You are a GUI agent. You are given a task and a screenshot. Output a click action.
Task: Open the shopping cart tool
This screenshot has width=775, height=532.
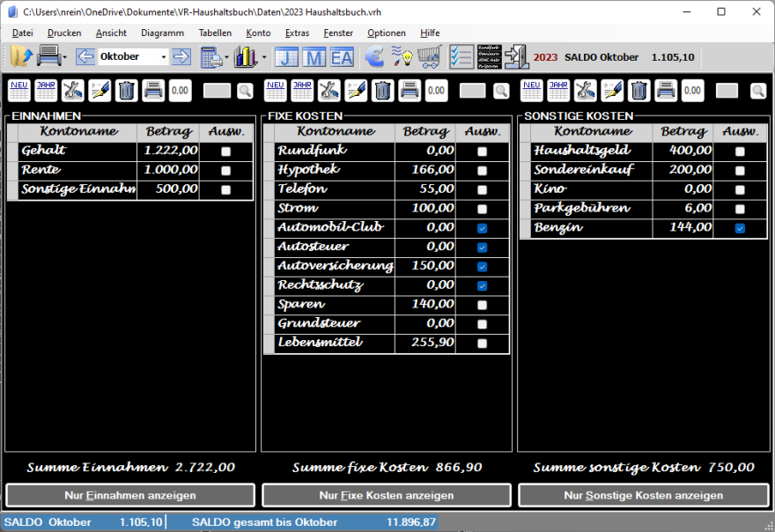click(x=429, y=57)
